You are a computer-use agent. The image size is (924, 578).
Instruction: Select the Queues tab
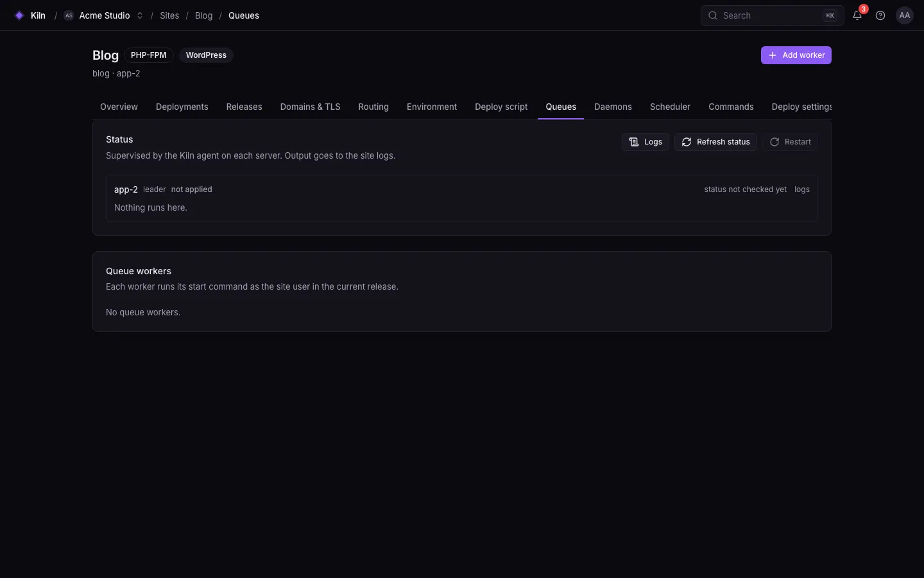pyautogui.click(x=561, y=107)
